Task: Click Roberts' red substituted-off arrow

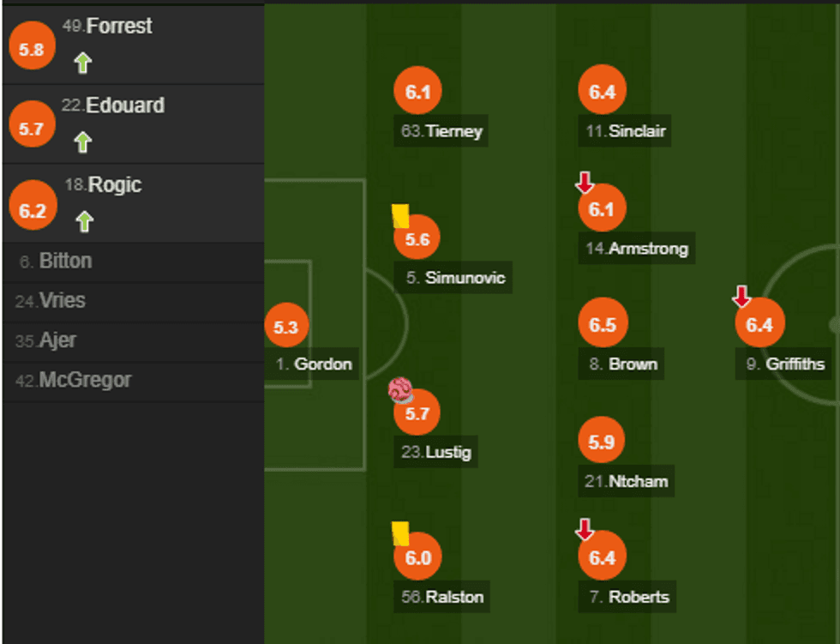Action: pyautogui.click(x=585, y=530)
